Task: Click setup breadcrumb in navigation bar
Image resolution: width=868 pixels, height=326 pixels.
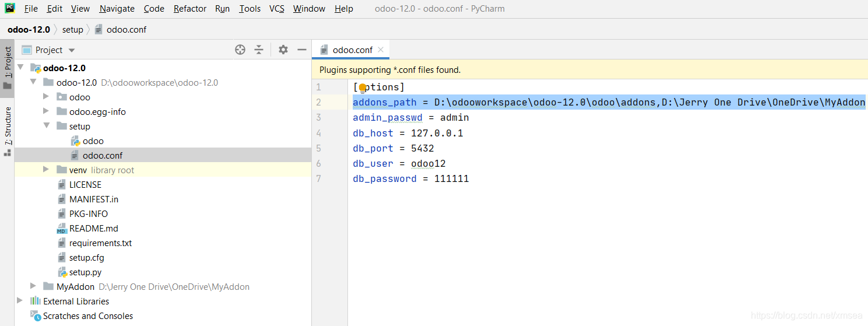Action: click(73, 29)
